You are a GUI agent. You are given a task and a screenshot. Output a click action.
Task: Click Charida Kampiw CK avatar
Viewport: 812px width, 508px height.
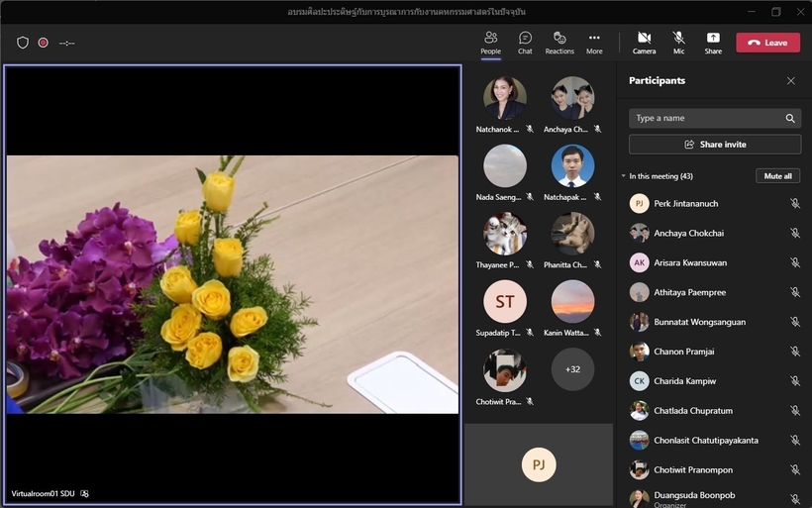pyautogui.click(x=639, y=381)
